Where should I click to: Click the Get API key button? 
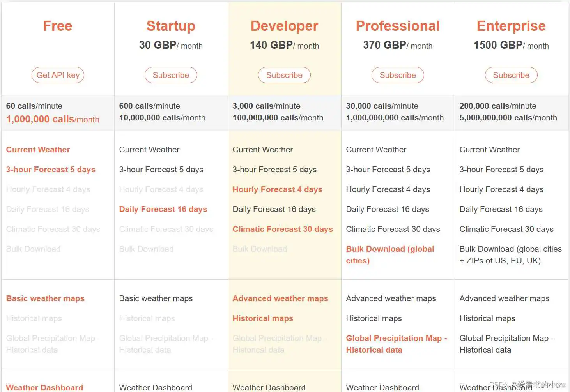click(x=58, y=75)
